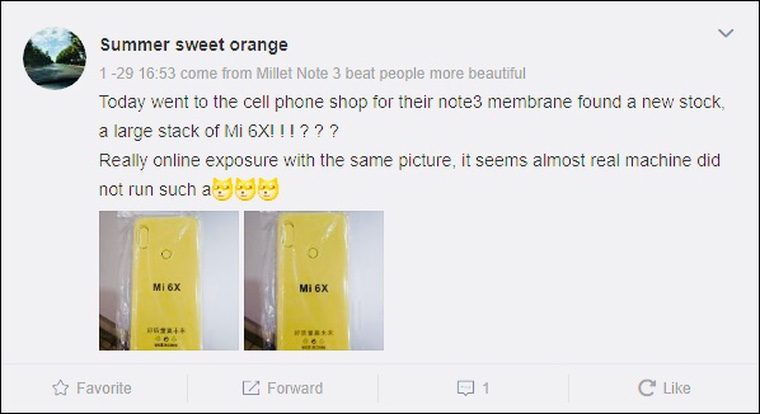Image resolution: width=760 pixels, height=414 pixels.
Task: Click the Forward share icon
Action: pos(251,388)
